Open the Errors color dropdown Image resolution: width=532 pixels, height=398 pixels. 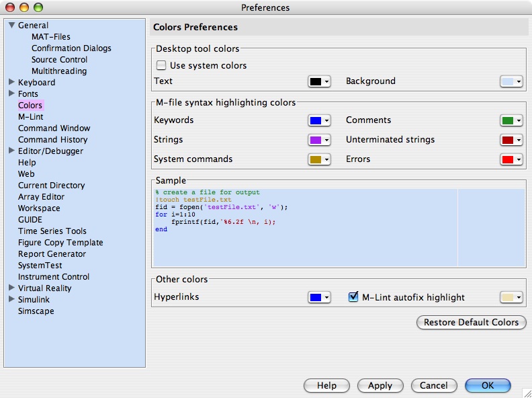(x=511, y=159)
